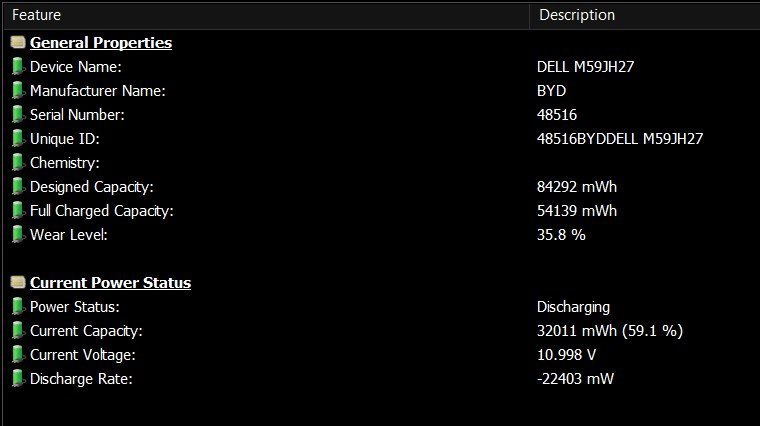Click the DELL M59JH27 device name value
This screenshot has height=426, width=760.
click(x=586, y=67)
